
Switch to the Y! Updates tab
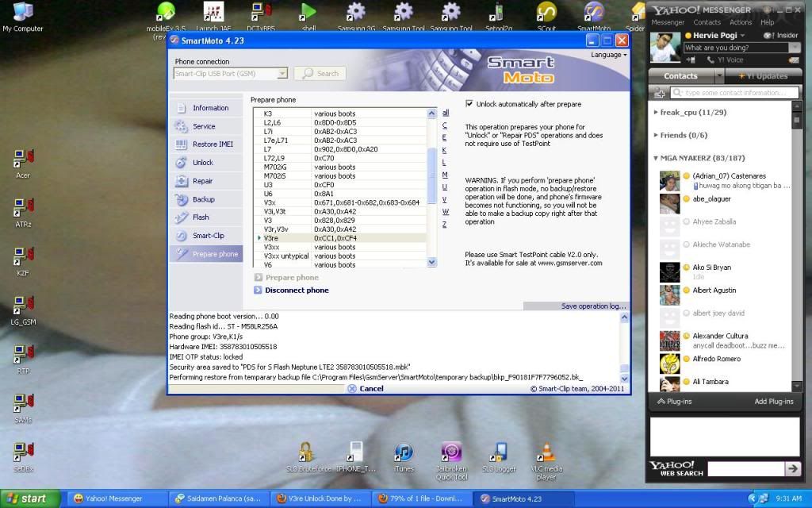[x=763, y=76]
